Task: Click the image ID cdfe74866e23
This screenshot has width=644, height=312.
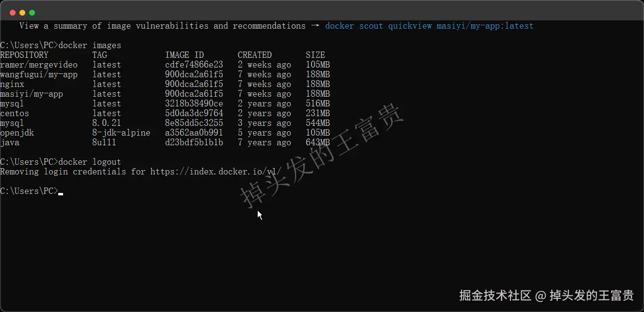Action: (x=194, y=65)
